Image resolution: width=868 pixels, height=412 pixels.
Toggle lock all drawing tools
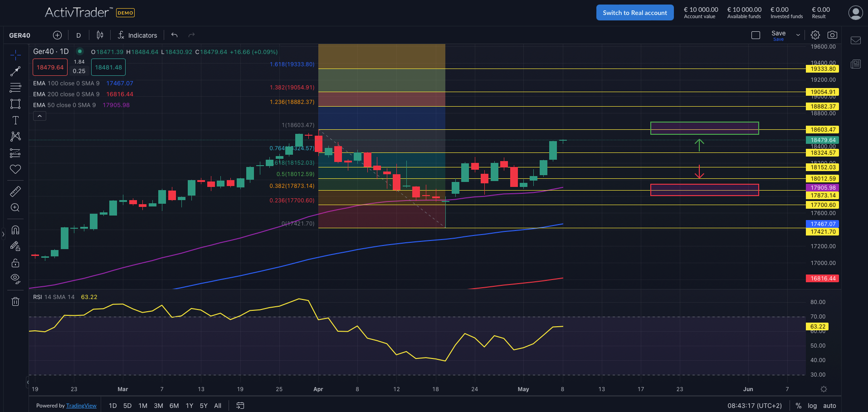point(15,263)
